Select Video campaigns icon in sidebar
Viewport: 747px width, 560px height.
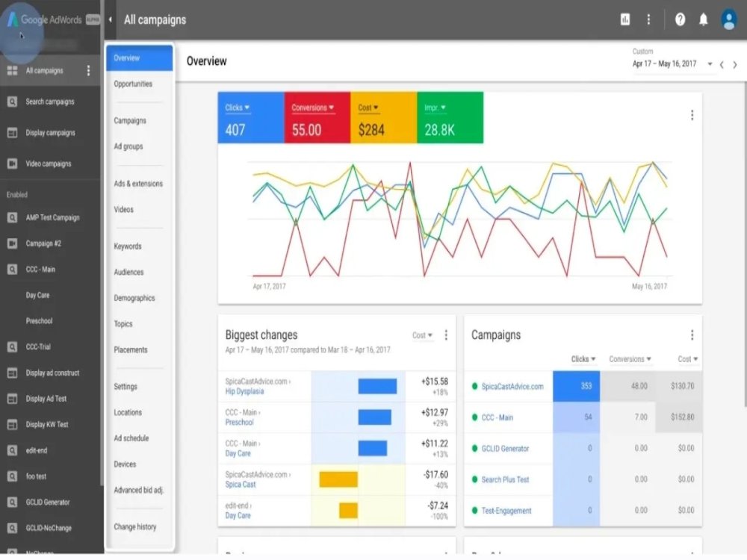point(13,164)
